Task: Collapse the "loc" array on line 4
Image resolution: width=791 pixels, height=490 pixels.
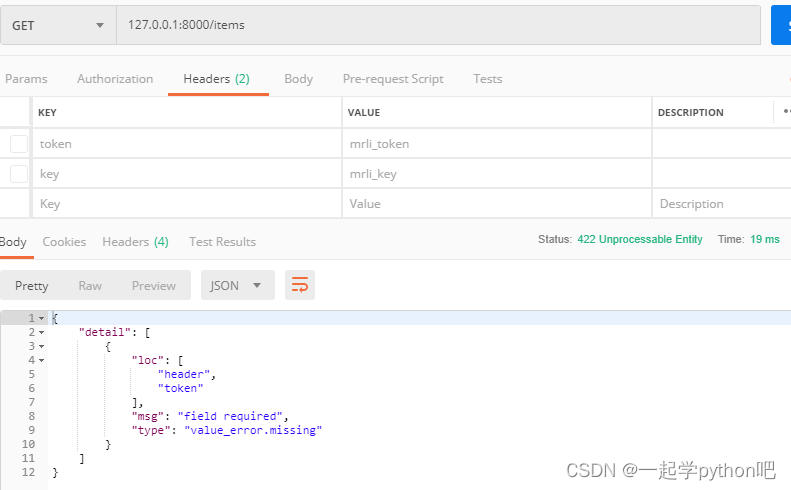Action: (x=41, y=360)
